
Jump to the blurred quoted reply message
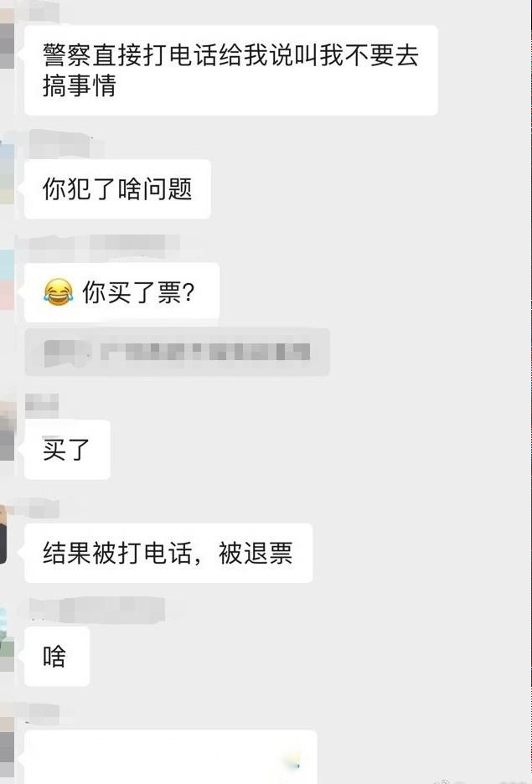(178, 352)
